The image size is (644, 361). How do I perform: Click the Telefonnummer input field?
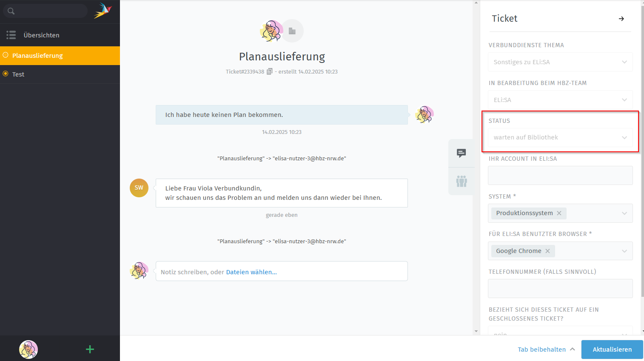(560, 289)
